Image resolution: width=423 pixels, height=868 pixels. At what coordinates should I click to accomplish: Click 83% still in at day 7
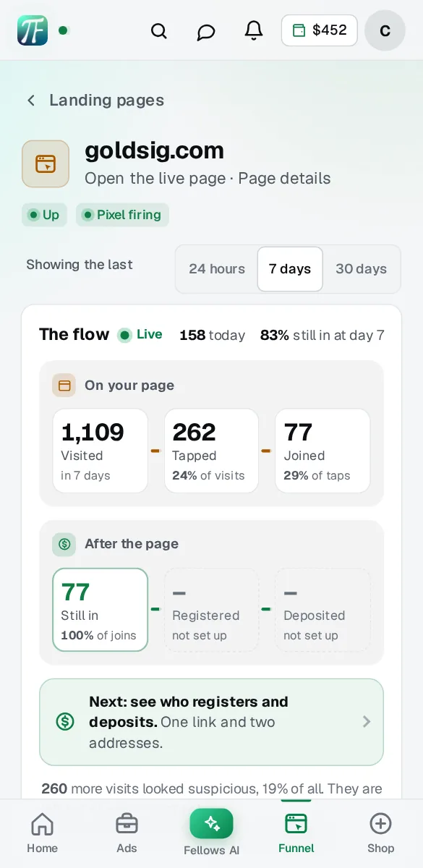(x=322, y=335)
